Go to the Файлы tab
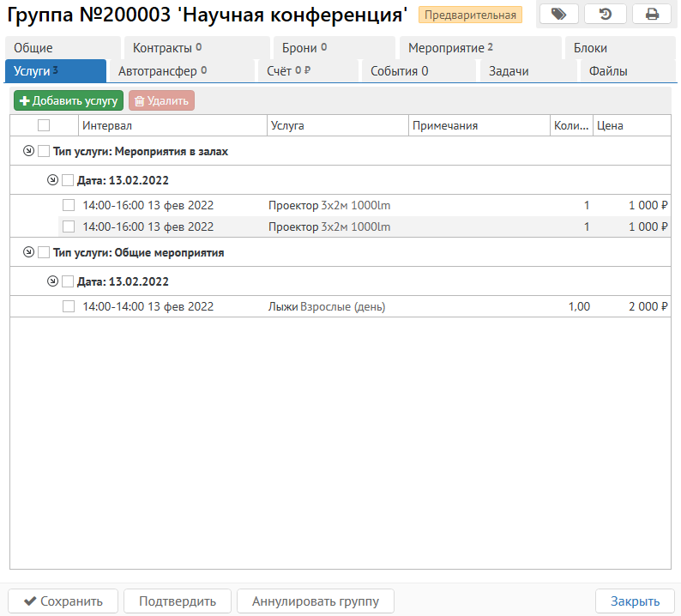 (x=608, y=71)
